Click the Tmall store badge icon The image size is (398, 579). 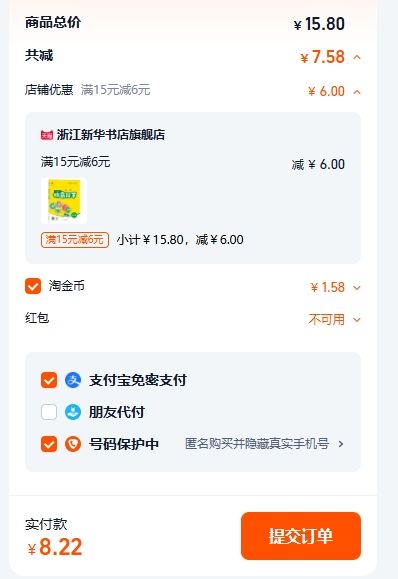coord(47,135)
